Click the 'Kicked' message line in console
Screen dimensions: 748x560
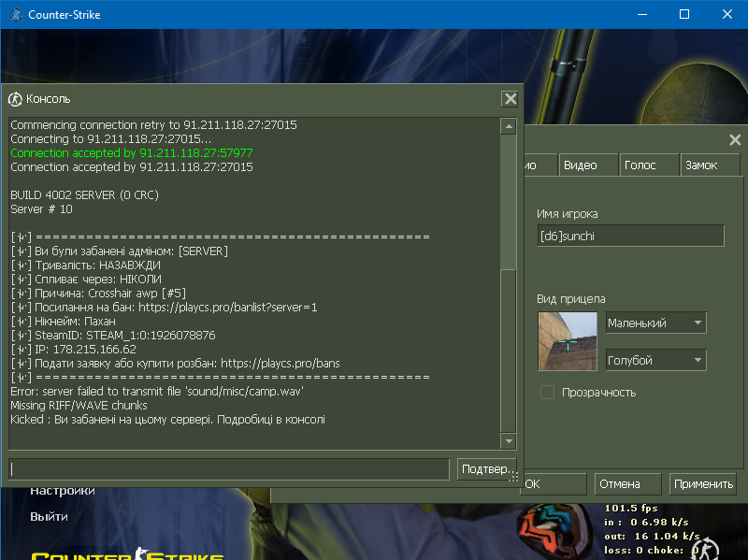[x=168, y=420]
